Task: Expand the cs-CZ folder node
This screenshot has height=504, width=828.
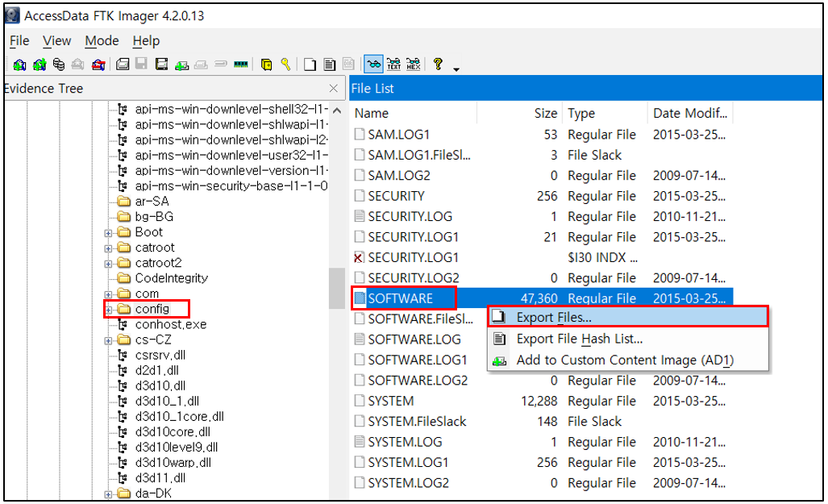Action: coord(108,341)
